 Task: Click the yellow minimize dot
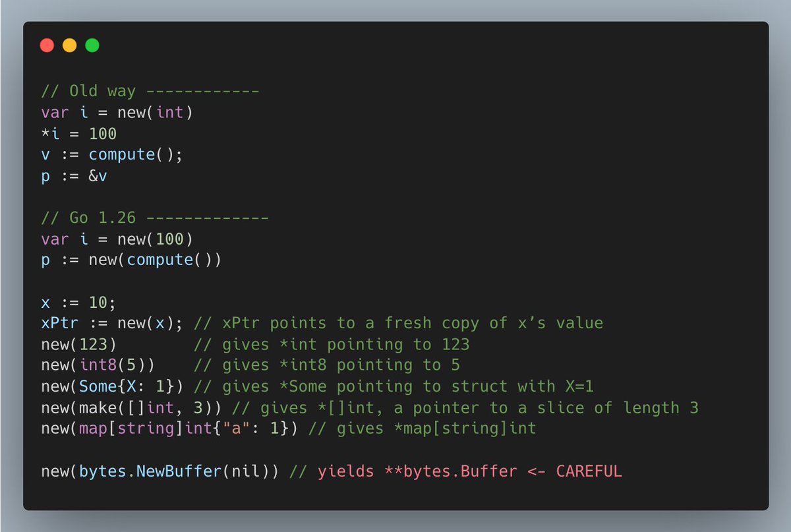pos(69,45)
